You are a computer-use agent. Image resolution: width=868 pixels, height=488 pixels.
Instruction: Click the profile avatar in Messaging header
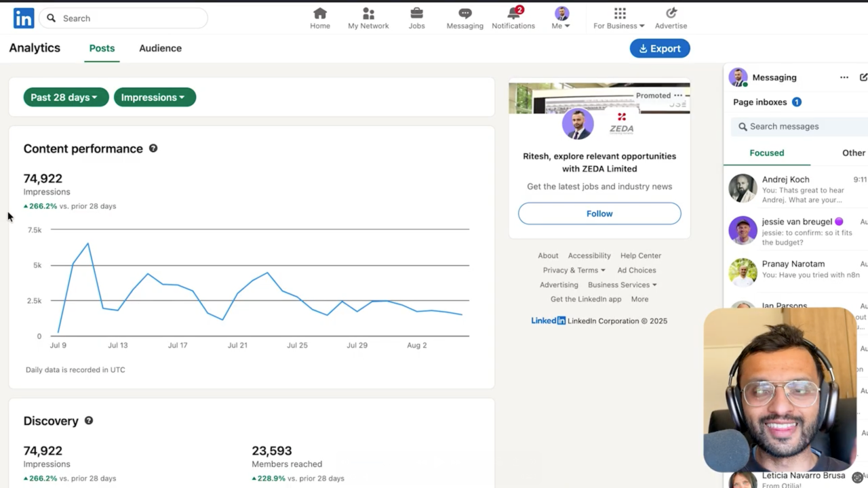click(738, 77)
